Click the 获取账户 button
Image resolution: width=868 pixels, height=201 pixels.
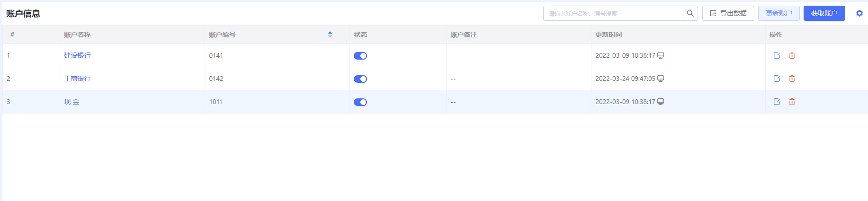[x=824, y=13]
